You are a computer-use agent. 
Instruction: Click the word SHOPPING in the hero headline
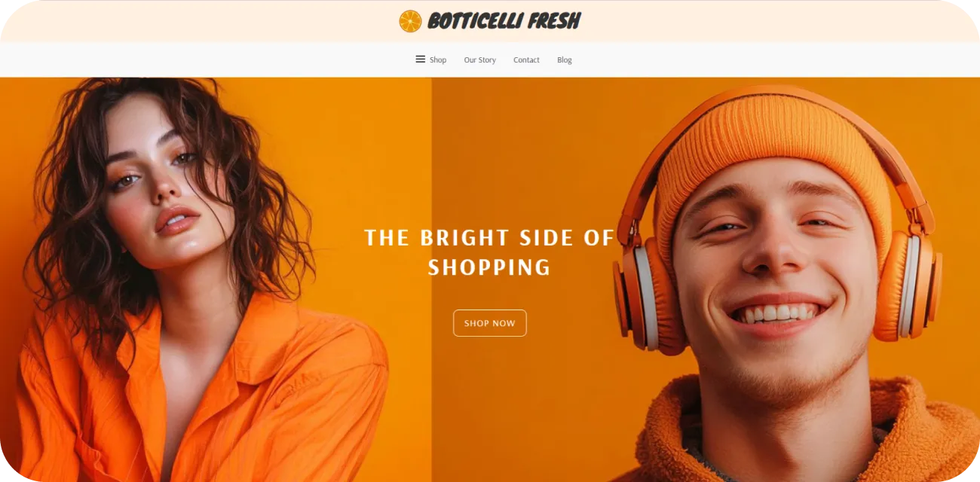click(490, 267)
